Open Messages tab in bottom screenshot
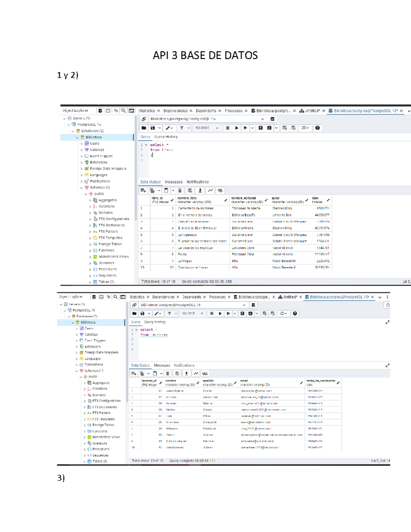The image size is (411, 532). [162, 365]
